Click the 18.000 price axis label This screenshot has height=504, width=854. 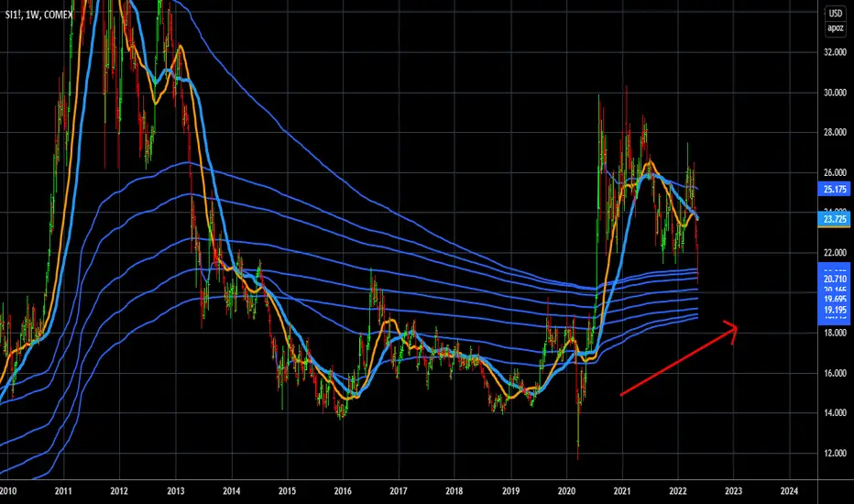[x=836, y=333]
